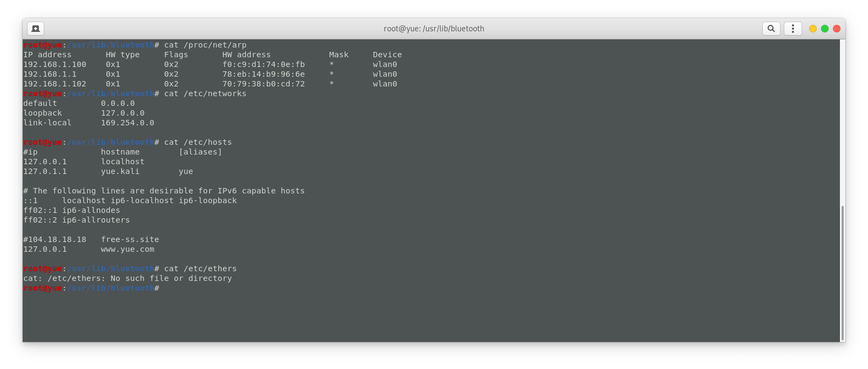Click 'localhost' in the hosts file output
868x369 pixels.
point(123,162)
